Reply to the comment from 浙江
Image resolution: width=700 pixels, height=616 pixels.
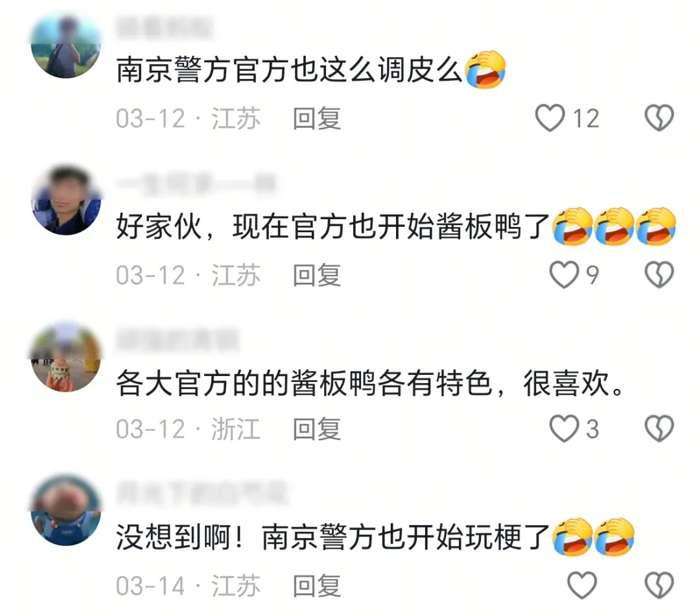(317, 429)
